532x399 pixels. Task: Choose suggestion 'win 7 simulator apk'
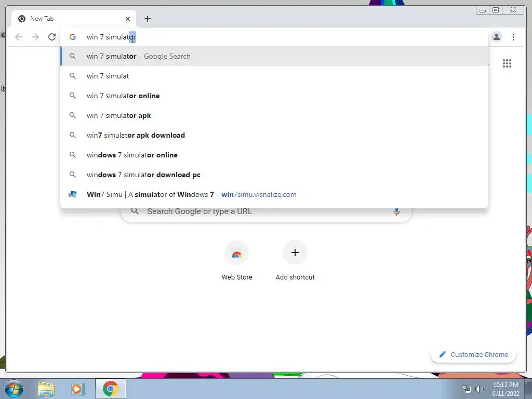(x=274, y=115)
